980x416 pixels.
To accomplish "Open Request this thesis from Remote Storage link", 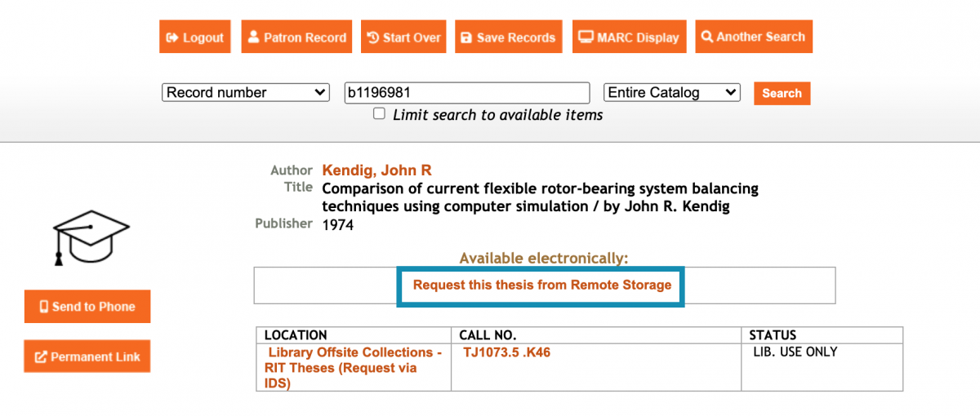I will [541, 285].
